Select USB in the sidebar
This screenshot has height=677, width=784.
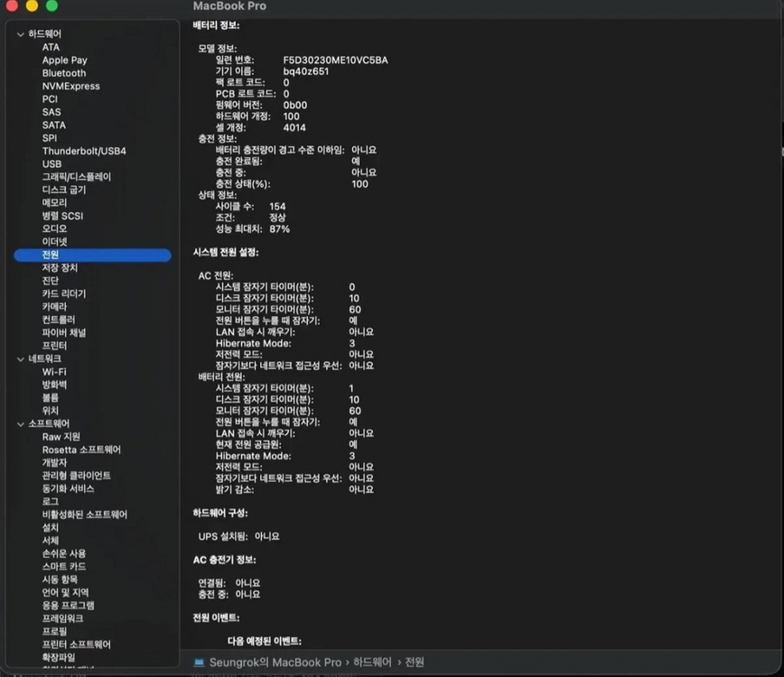52,164
